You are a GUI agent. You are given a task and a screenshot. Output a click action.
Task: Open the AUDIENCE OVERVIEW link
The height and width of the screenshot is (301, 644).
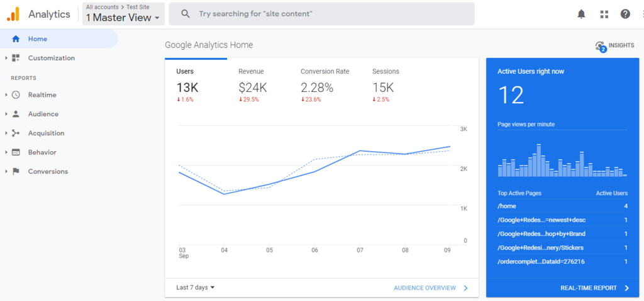click(425, 288)
